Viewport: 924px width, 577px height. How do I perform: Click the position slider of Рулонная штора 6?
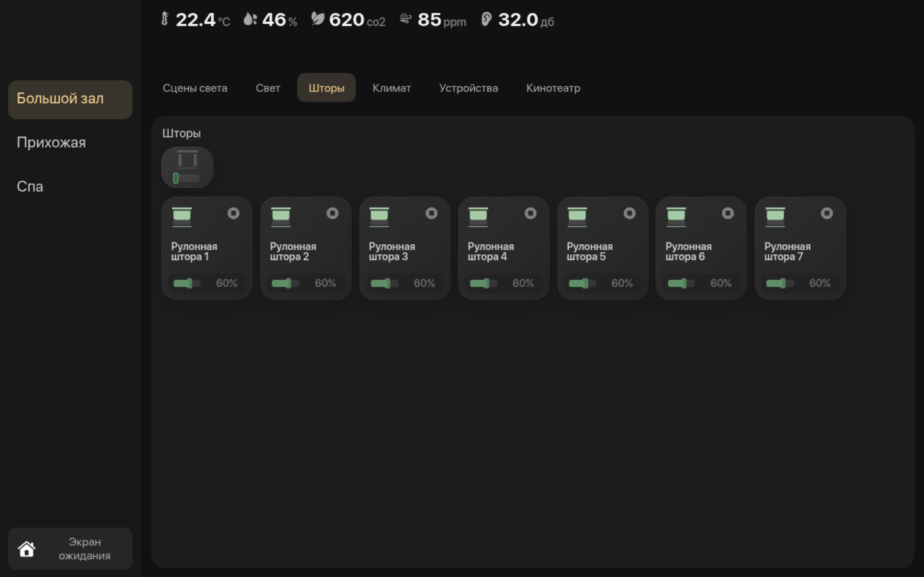tap(681, 283)
